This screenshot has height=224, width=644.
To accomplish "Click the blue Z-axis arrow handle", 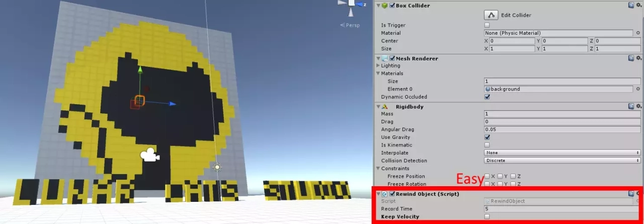I will 172,104.
